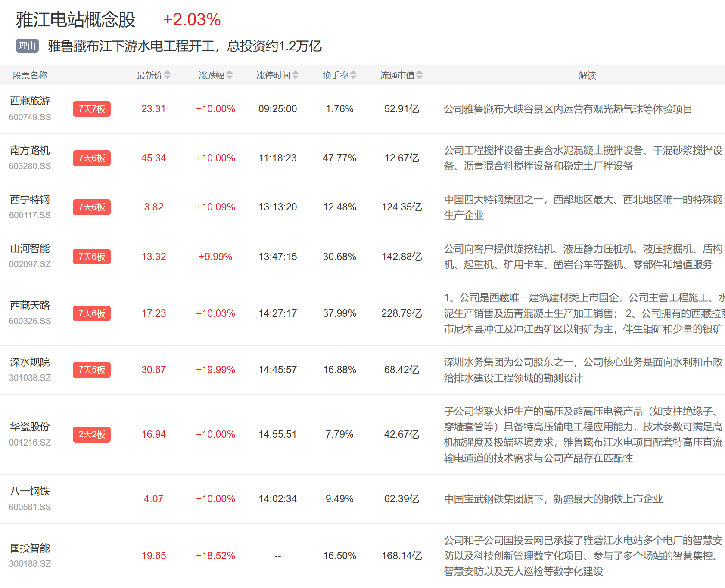
Task: Click the 理由 tag badge
Action: [27, 46]
